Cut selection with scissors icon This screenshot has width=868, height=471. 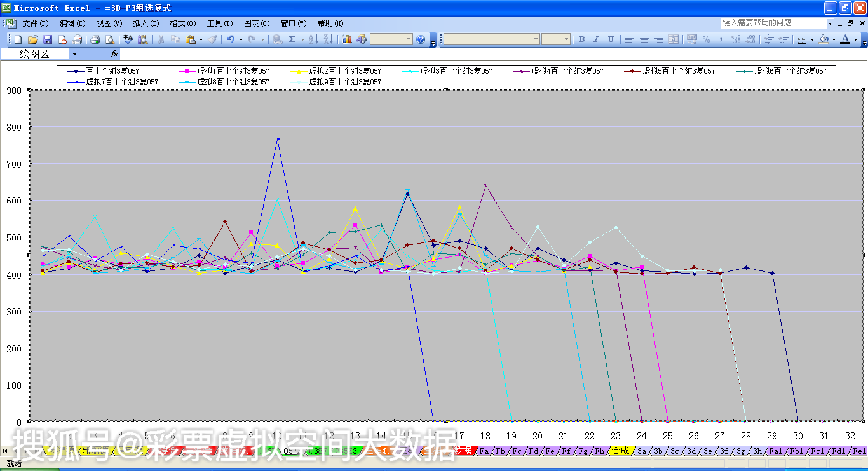161,39
